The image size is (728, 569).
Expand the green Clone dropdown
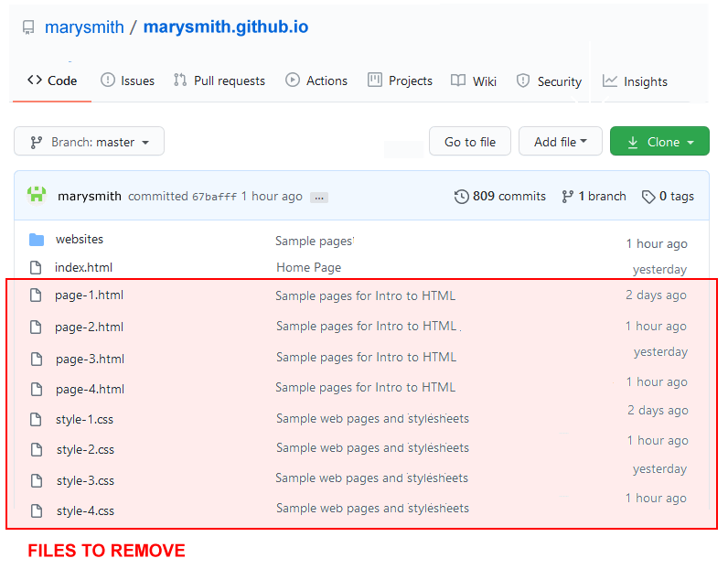(x=658, y=142)
